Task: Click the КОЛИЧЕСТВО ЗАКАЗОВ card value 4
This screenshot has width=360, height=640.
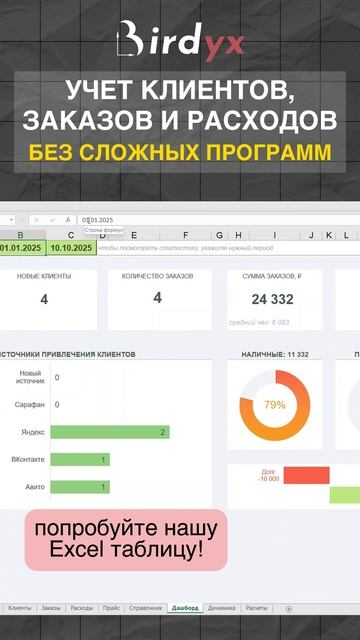Action: [x=158, y=298]
